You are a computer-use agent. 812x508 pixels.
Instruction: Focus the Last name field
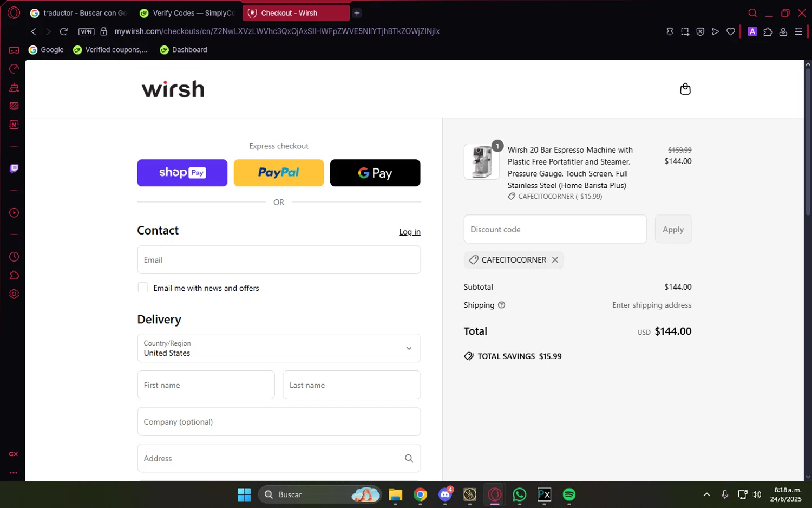pos(351,385)
